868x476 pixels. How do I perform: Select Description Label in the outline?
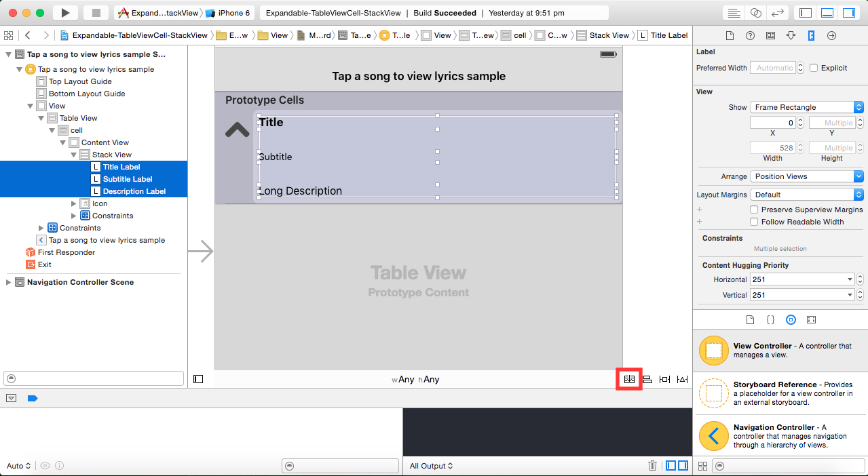pos(134,191)
